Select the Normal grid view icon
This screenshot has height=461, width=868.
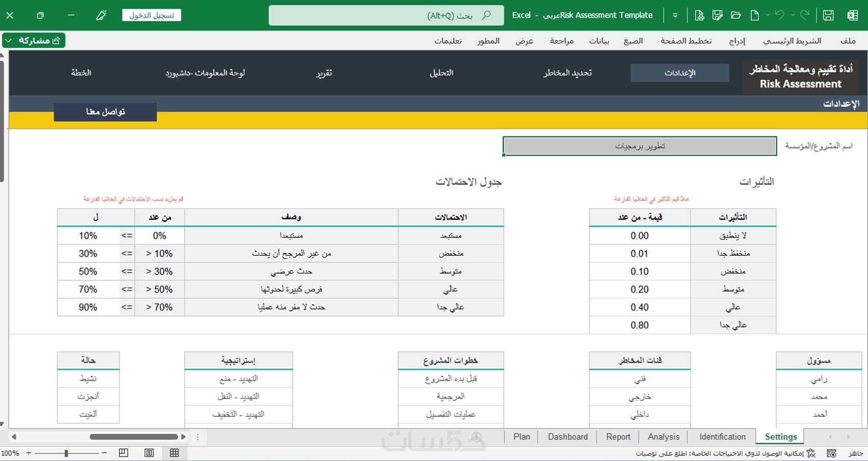point(175,453)
